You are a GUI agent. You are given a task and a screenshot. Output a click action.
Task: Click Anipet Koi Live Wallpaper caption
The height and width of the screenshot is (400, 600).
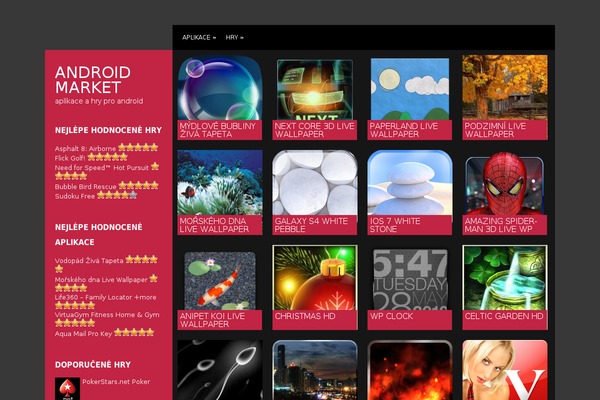[220, 320]
